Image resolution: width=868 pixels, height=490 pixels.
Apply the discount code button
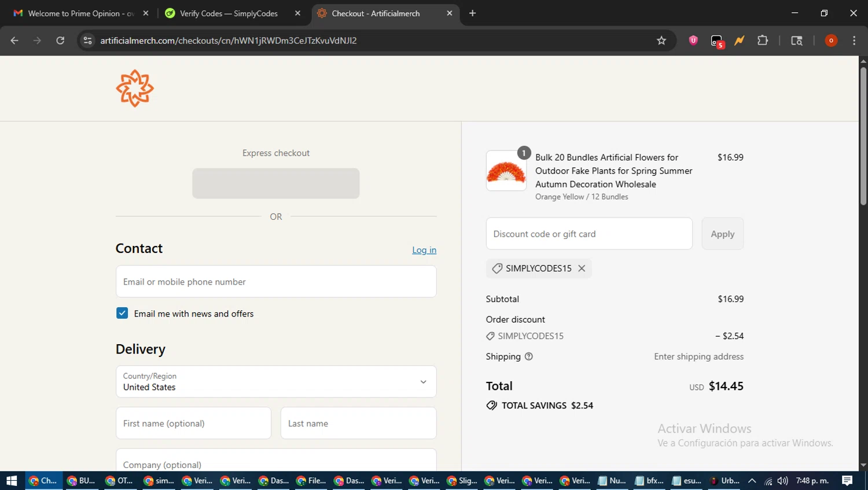click(x=723, y=234)
